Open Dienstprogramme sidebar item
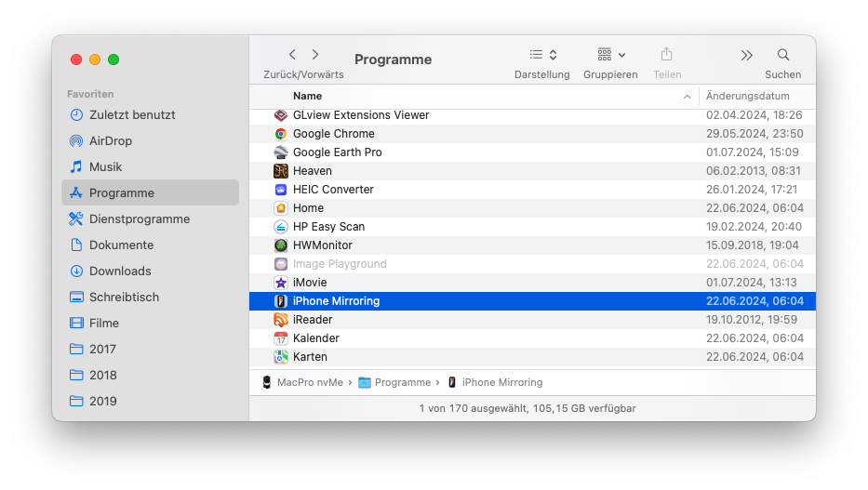868x490 pixels. (150, 219)
